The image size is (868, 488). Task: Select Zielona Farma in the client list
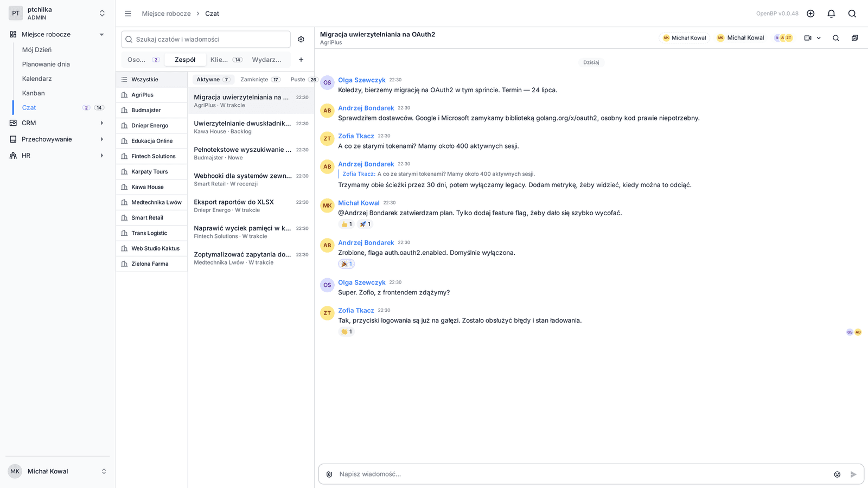click(x=152, y=264)
